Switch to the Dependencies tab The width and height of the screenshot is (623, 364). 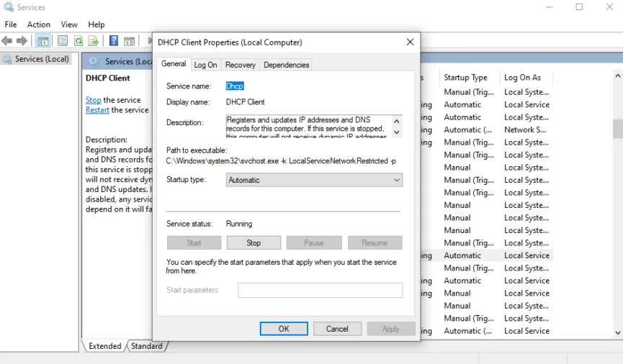point(286,65)
